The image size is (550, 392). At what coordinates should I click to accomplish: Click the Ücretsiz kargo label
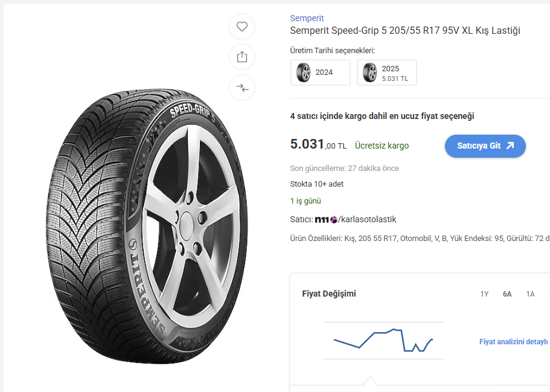[x=382, y=146]
